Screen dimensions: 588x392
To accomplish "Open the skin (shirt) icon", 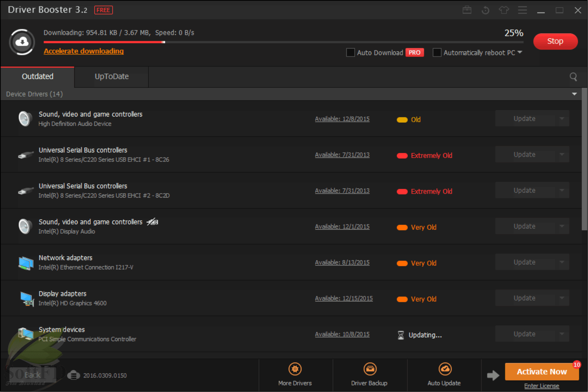I will 504,10.
